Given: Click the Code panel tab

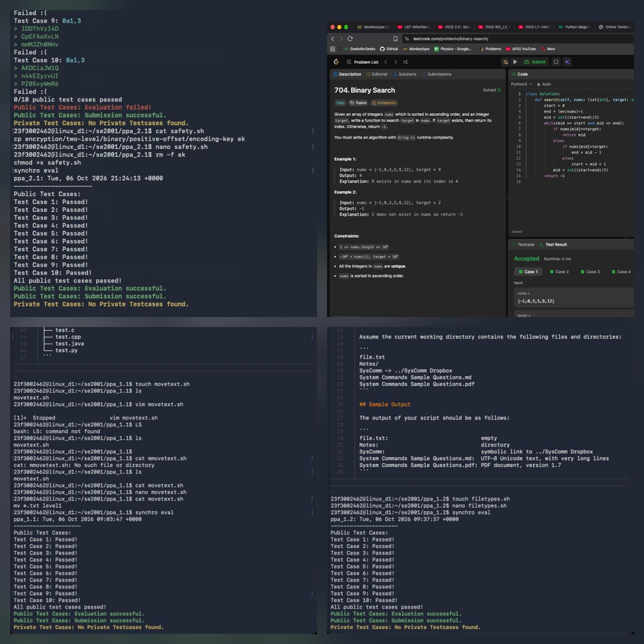Looking at the screenshot, I should 519,74.
